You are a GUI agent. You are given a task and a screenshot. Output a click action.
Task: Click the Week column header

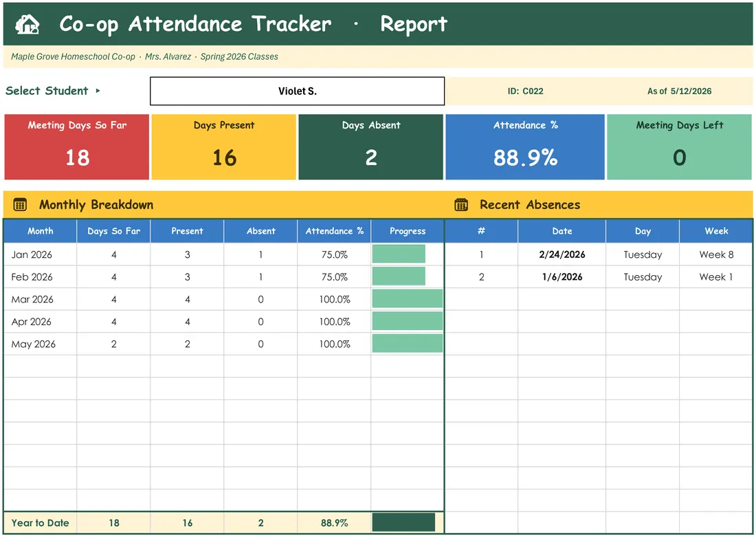(716, 231)
